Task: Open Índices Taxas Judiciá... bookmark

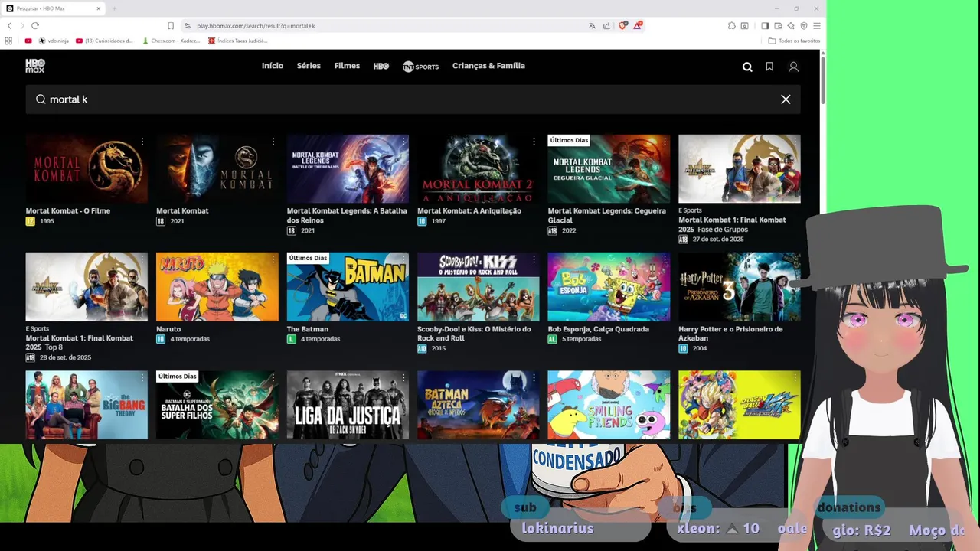Action: 237,41
